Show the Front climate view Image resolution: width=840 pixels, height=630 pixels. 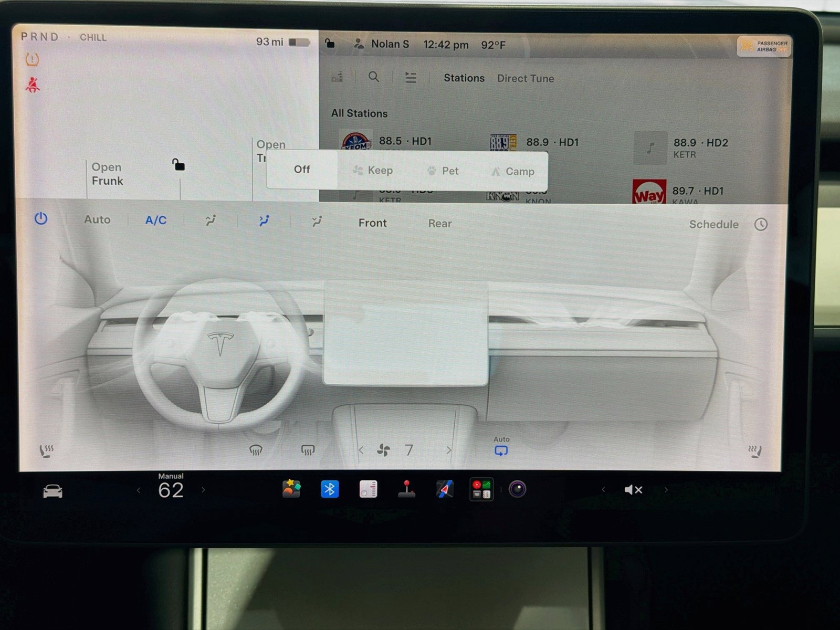click(373, 223)
